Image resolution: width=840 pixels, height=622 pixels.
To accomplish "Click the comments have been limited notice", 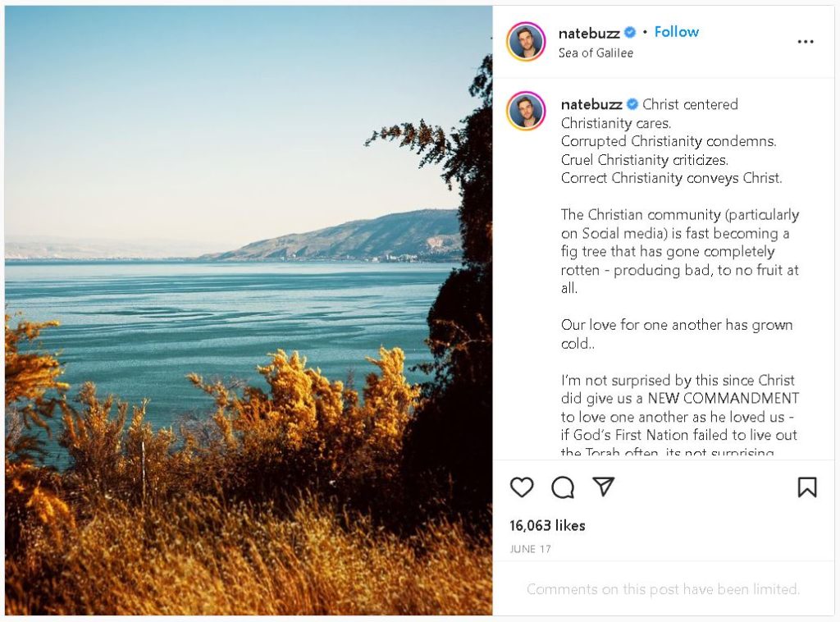I will coord(663,589).
